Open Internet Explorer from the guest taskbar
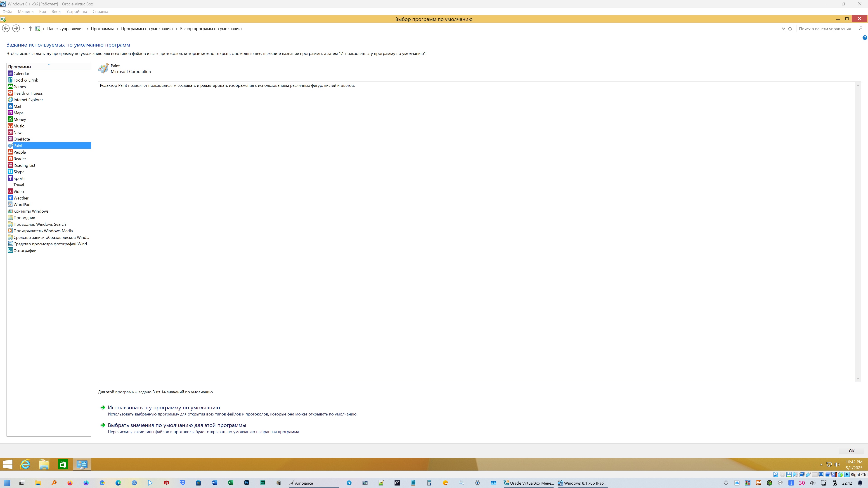 coord(25,465)
